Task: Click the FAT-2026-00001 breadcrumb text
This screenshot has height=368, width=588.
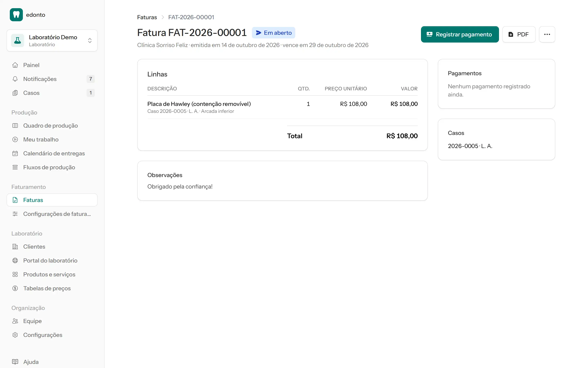Action: 191,17
